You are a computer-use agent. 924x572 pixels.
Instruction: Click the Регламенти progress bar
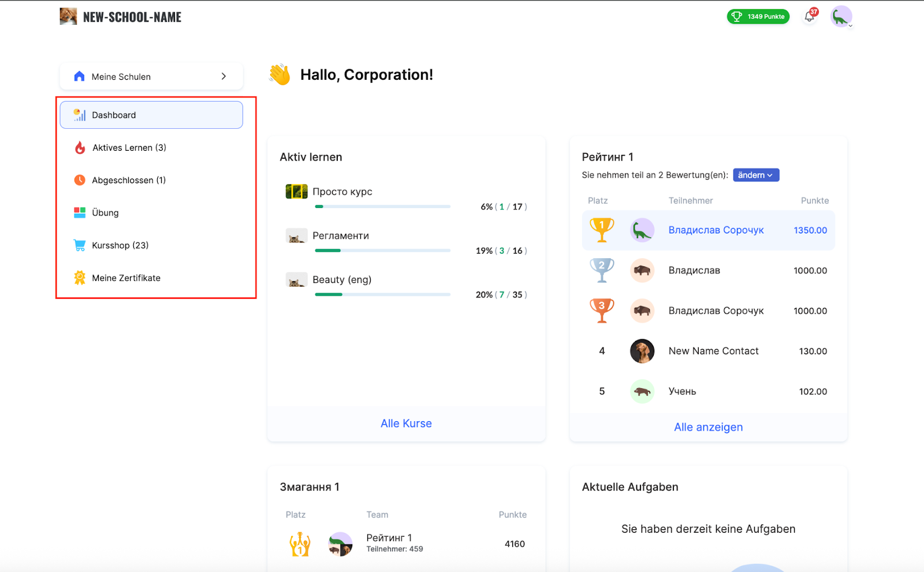point(382,250)
